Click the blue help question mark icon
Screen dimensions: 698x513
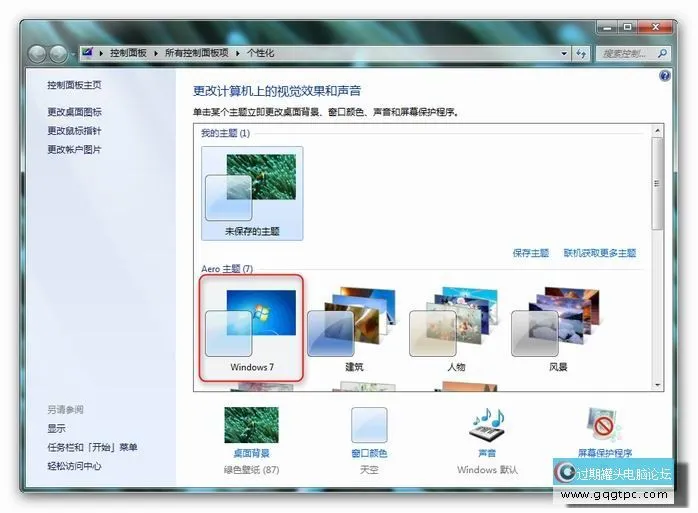click(x=665, y=76)
